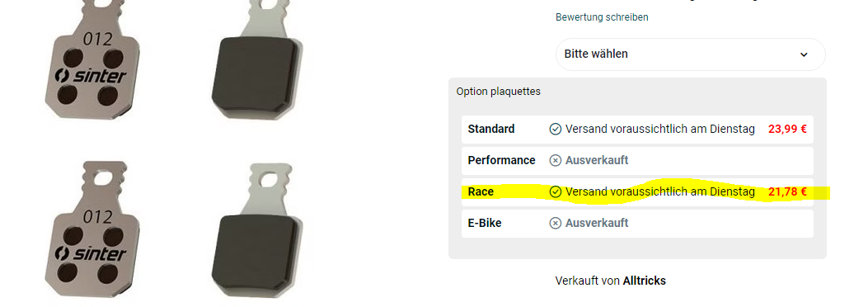
Task: Click the "Option plaquettes" heading
Action: coord(498,92)
